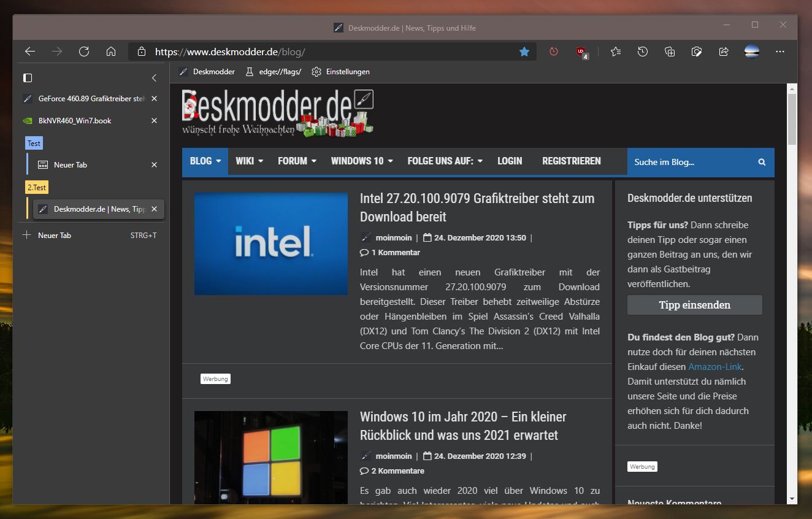Open the browser home page
This screenshot has width=812, height=519.
[x=111, y=52]
